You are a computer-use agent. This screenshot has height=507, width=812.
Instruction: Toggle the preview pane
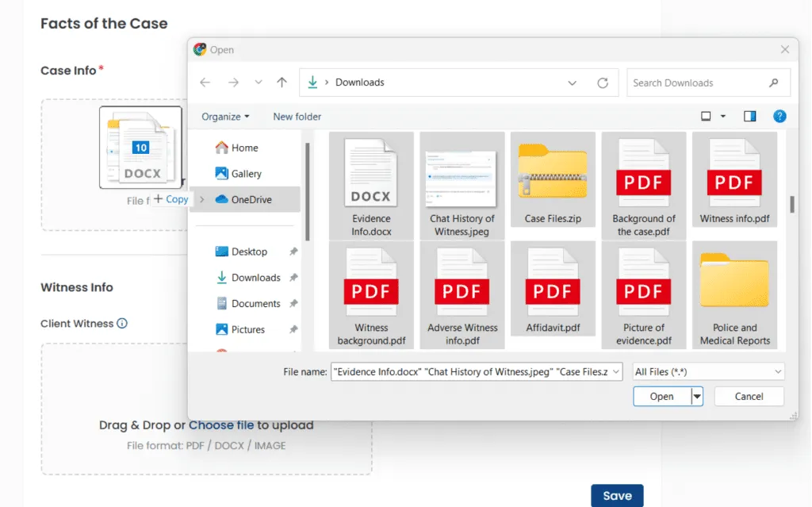click(750, 116)
